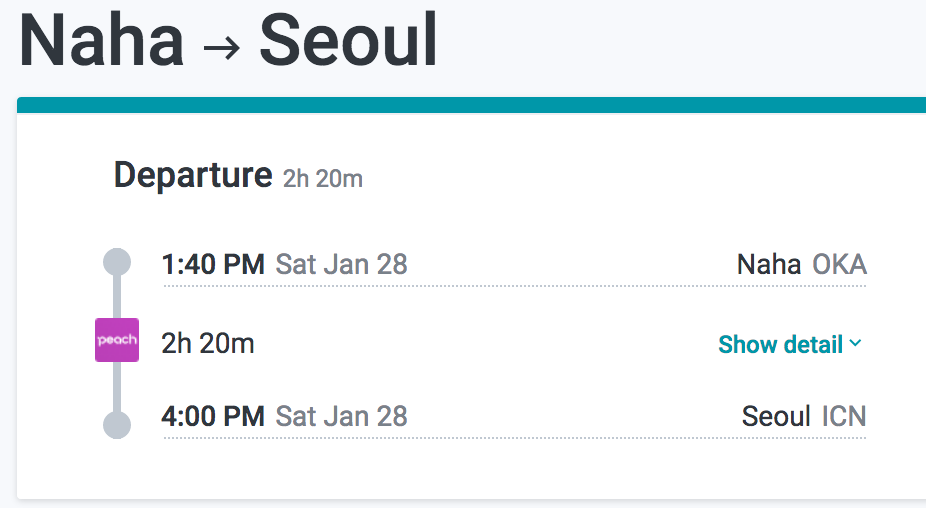Select the 4:00 PM arrival time
This screenshot has height=508, width=926.
[x=213, y=416]
